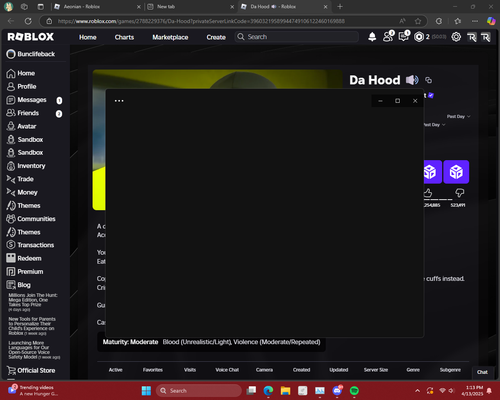
Task: Click the Favorites stat label
Action: click(153, 370)
